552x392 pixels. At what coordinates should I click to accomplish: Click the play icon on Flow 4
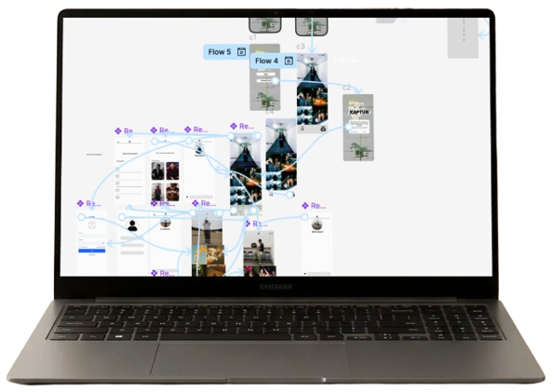(x=289, y=61)
